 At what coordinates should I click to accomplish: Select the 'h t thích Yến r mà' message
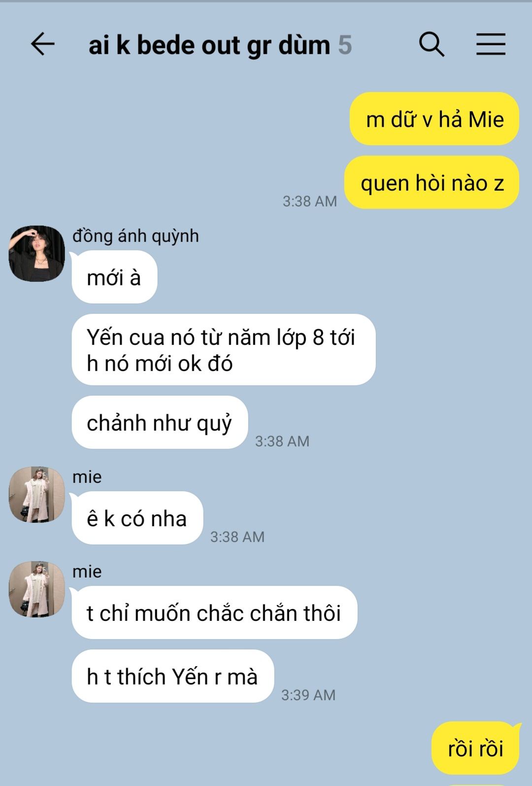click(x=173, y=677)
